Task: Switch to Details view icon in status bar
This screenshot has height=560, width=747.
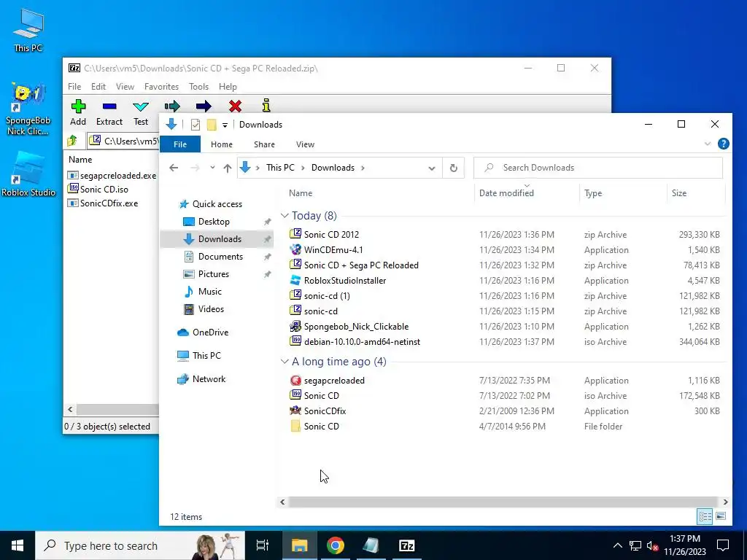Action: tap(705, 516)
